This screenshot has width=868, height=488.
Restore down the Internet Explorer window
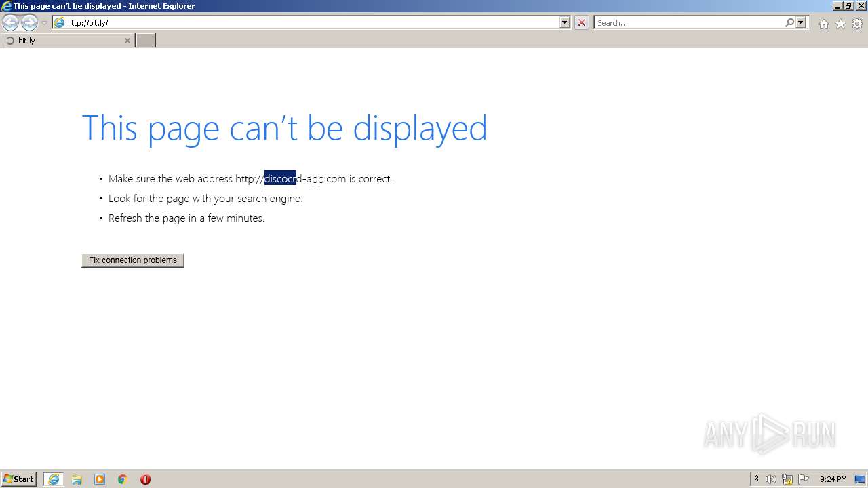848,6
